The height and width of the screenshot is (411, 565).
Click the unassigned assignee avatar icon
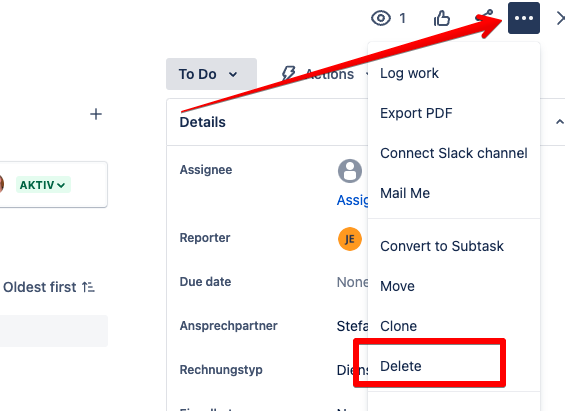350,171
